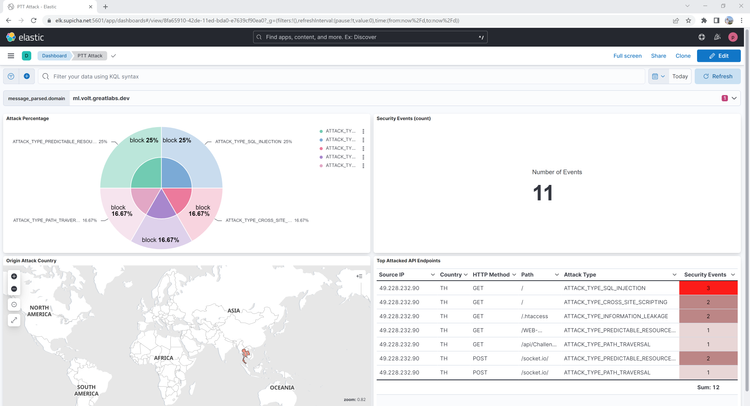This screenshot has height=406, width=750.
Task: Zoom out on the Origin Attack Country map
Action: coord(14,289)
